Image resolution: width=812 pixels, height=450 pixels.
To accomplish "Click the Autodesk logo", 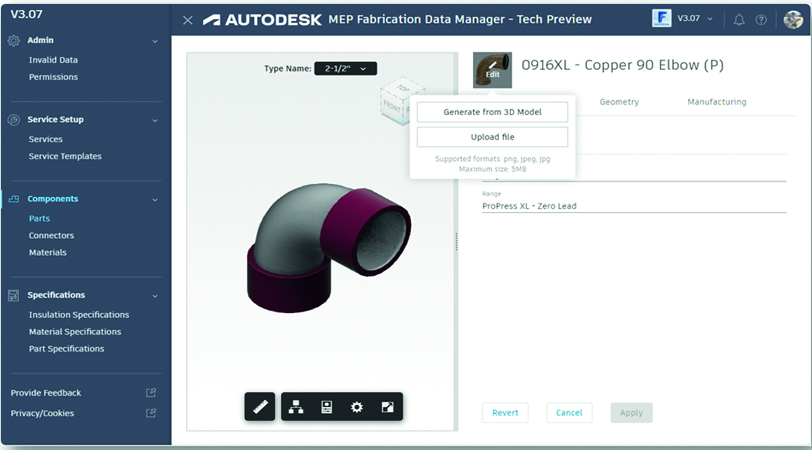I will [x=262, y=20].
